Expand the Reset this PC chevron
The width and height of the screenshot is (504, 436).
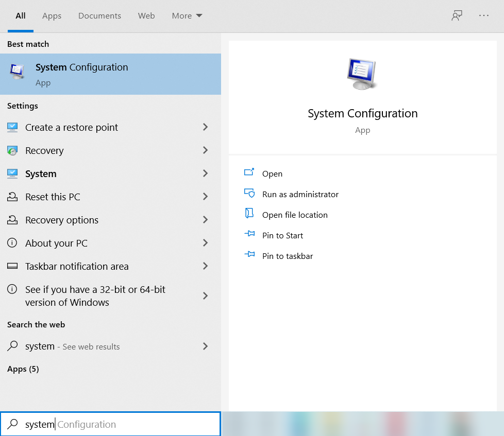[x=205, y=197]
